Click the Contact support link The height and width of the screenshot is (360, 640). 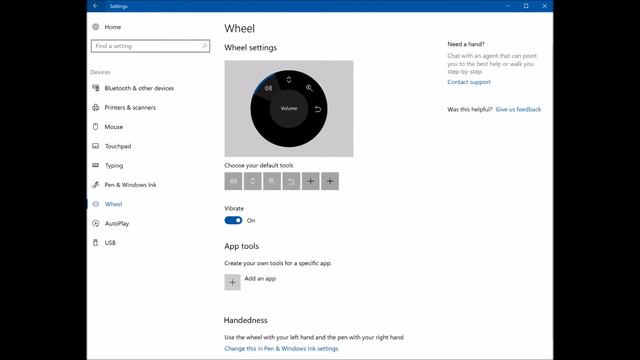tap(469, 82)
